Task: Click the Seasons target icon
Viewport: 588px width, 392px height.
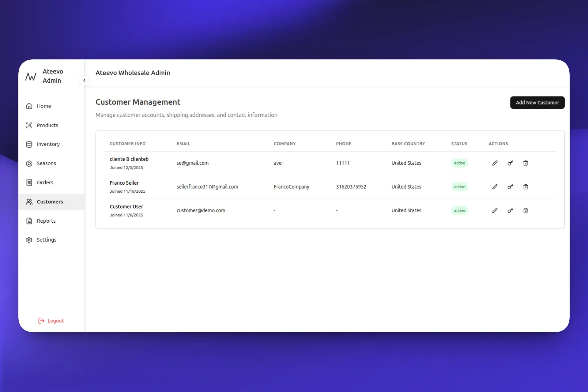Action: click(29, 164)
